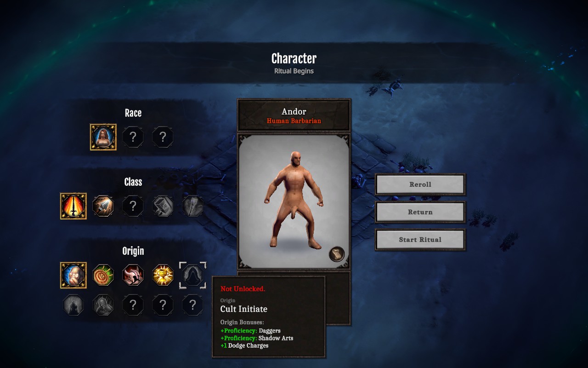The width and height of the screenshot is (588, 368).
Task: Click the character model preview
Action: coord(294,201)
